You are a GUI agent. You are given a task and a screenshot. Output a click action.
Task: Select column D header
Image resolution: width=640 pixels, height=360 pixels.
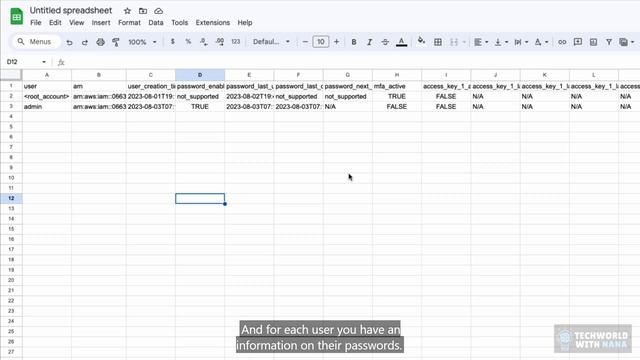200,75
